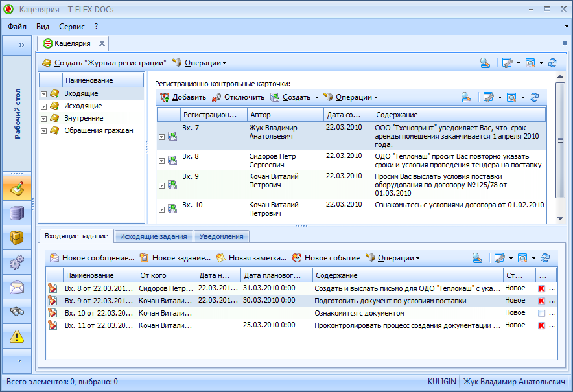Click the find user icon in the tasks toolbar

[x=478, y=257]
